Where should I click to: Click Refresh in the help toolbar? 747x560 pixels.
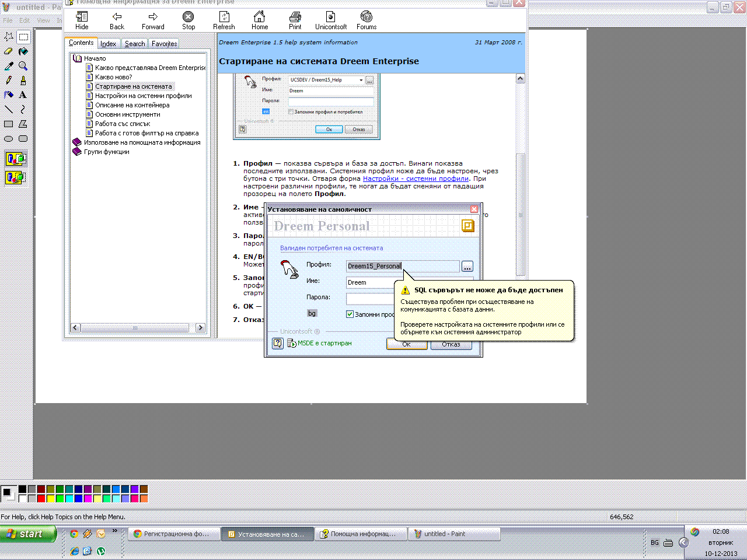[224, 20]
